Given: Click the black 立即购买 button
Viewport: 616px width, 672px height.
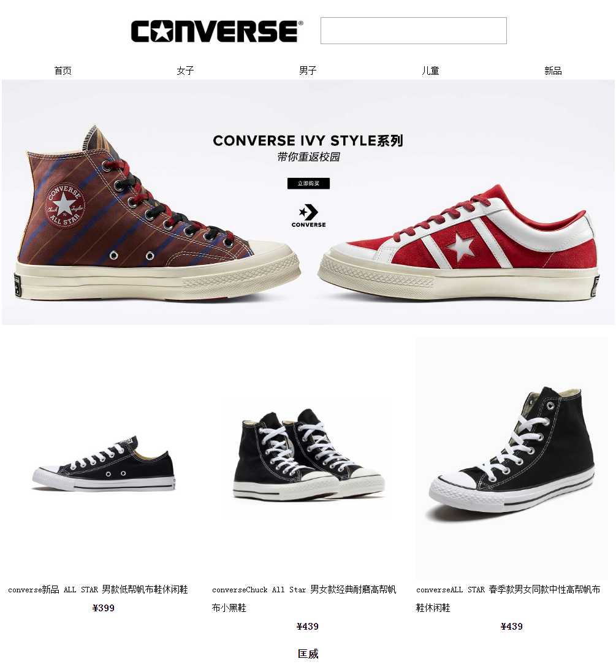Looking at the screenshot, I should click(x=308, y=183).
